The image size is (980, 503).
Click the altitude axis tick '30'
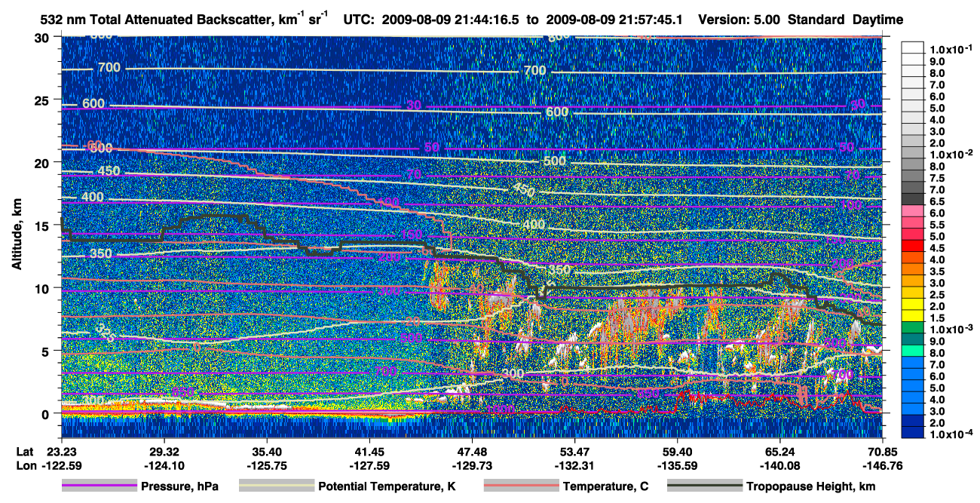pyautogui.click(x=43, y=37)
